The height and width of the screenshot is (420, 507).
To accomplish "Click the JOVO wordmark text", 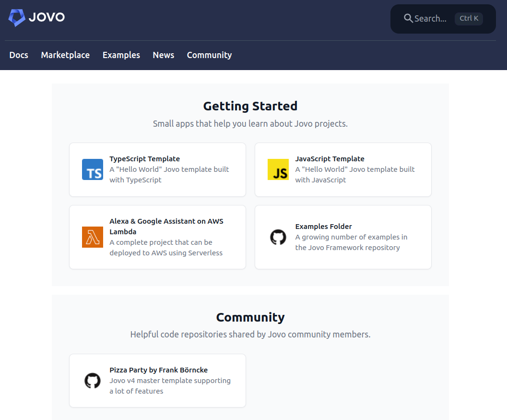I will click(47, 17).
